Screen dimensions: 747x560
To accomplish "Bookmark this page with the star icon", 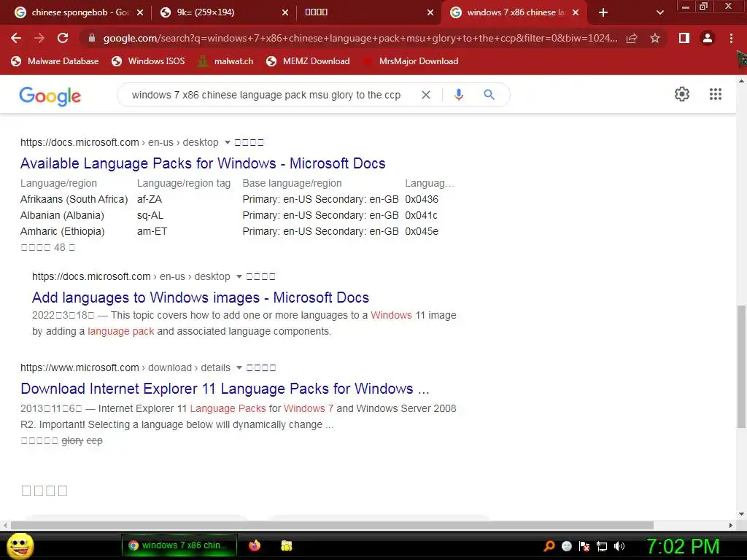I will point(655,38).
